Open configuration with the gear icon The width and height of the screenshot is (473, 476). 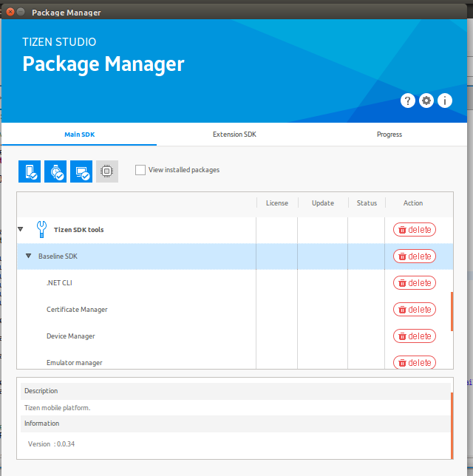(x=426, y=101)
